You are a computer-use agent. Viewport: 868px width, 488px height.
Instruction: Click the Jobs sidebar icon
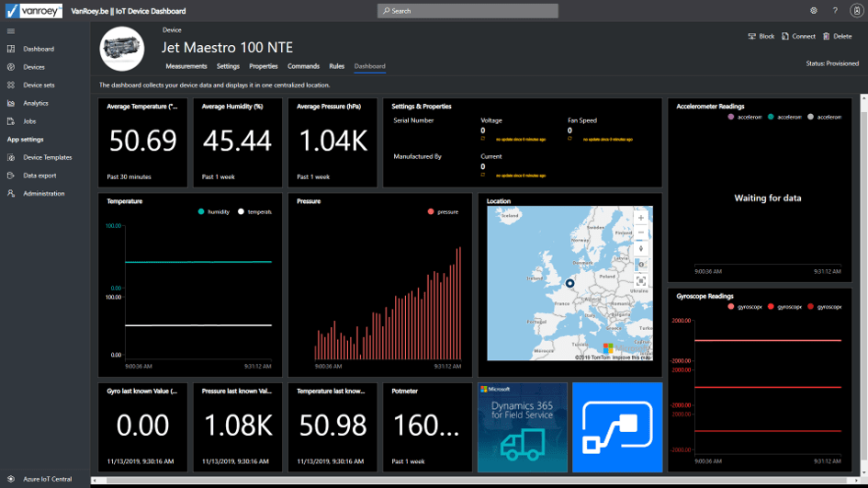pos(11,120)
